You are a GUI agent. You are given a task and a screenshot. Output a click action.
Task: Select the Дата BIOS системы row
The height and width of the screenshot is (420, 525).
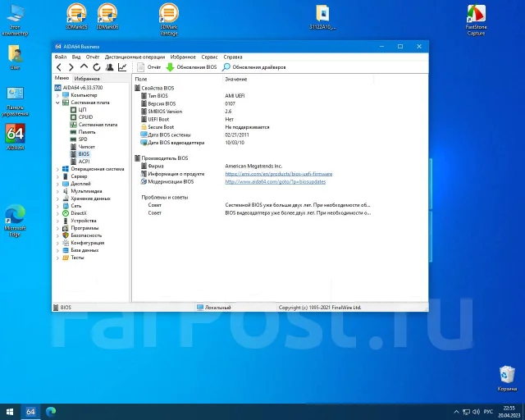point(254,135)
